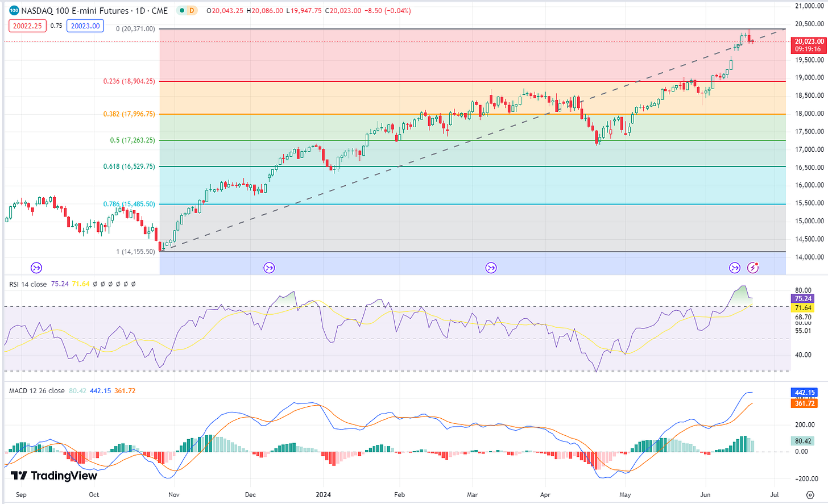Click the NASDAQ 100 symbol logo icon
The width and height of the screenshot is (828, 504).
pyautogui.click(x=14, y=10)
